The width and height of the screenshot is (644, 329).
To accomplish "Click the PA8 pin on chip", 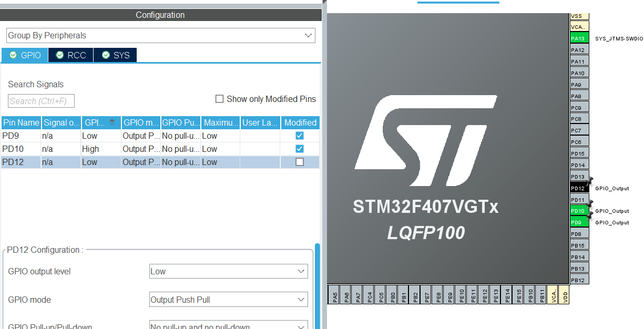I will [x=579, y=96].
